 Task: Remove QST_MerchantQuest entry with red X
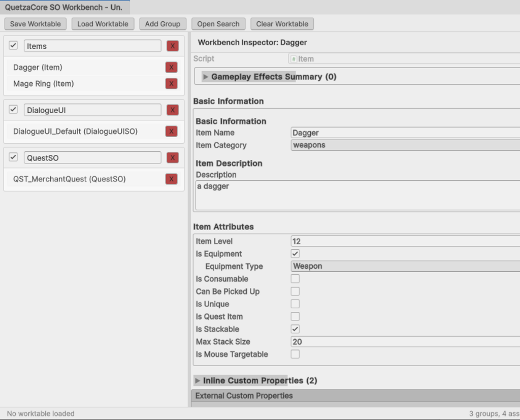coord(172,179)
